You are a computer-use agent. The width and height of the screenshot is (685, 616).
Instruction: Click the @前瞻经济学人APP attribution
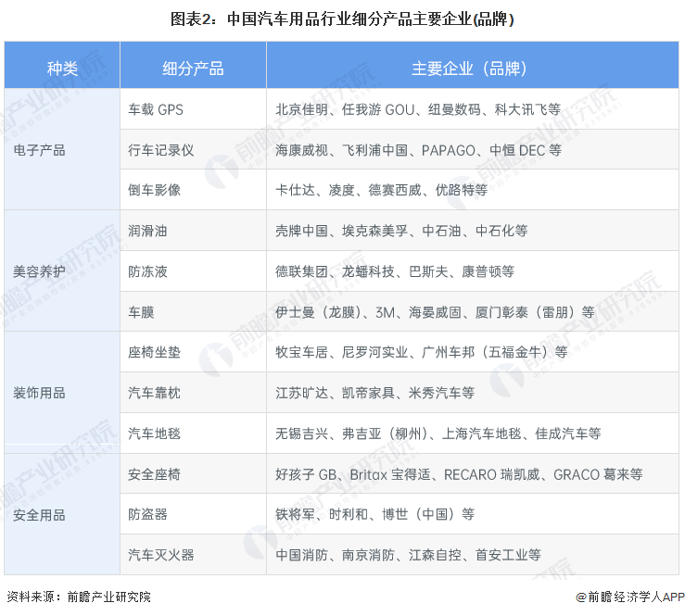tap(628, 597)
